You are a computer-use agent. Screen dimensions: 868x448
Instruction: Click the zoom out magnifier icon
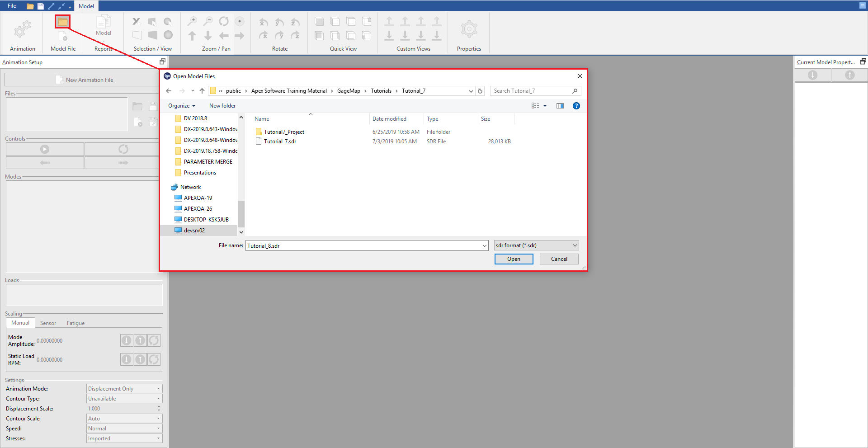coord(208,21)
